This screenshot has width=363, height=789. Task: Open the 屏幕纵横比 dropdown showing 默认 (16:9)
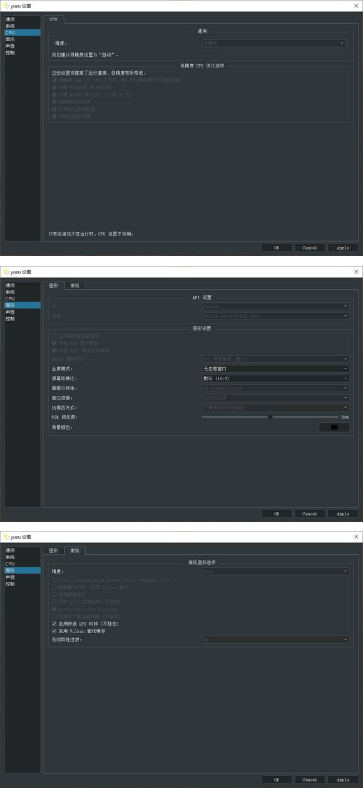(275, 378)
